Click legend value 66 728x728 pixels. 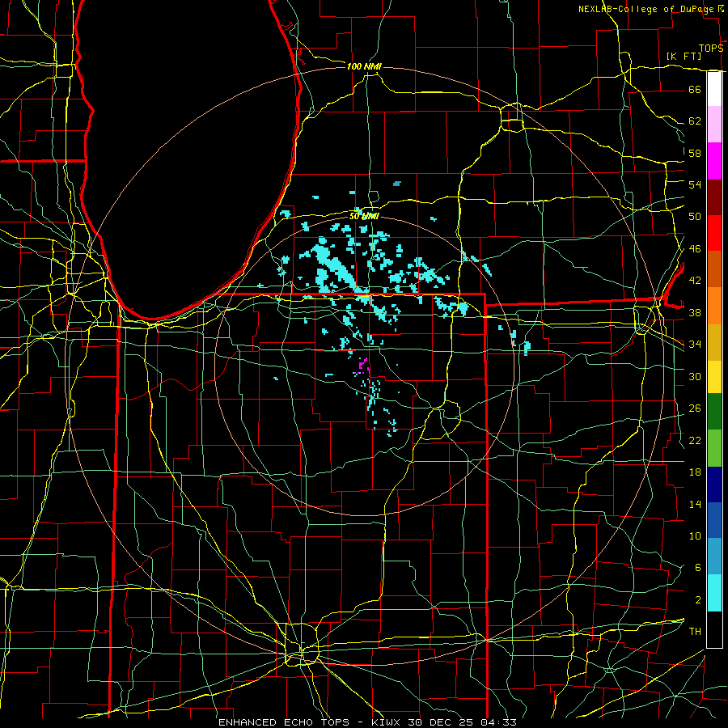pyautogui.click(x=695, y=89)
